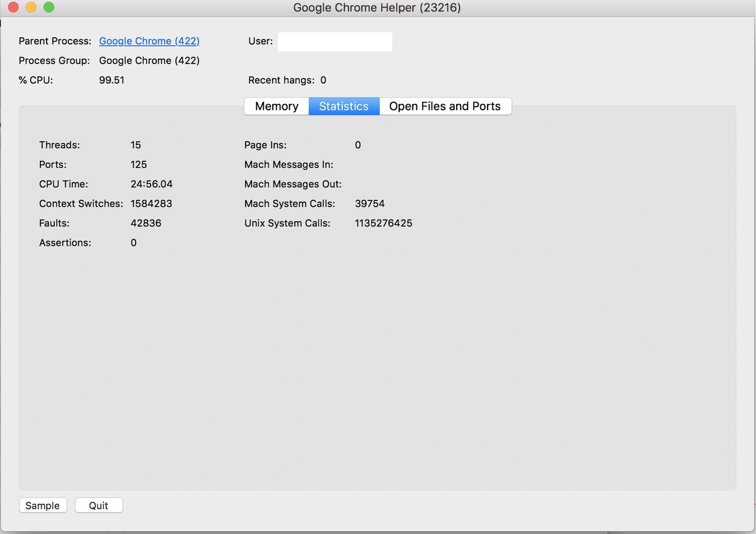The image size is (756, 534).
Task: Click the Context Switches label
Action: (x=81, y=204)
